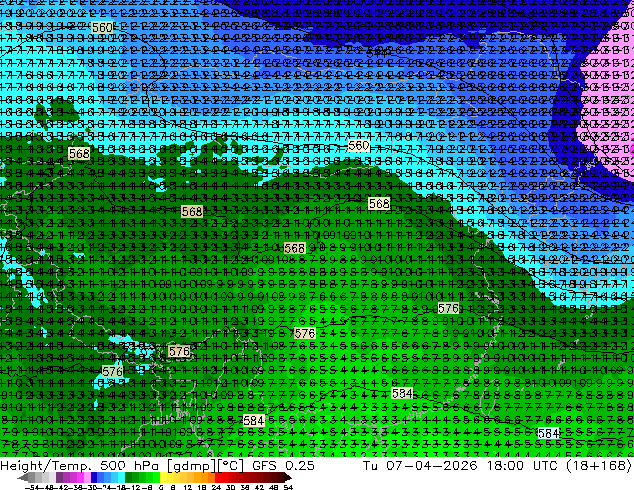Click the gray left arrow of the color bar
Viewport: 634px width, 490px height.
click(x=23, y=477)
